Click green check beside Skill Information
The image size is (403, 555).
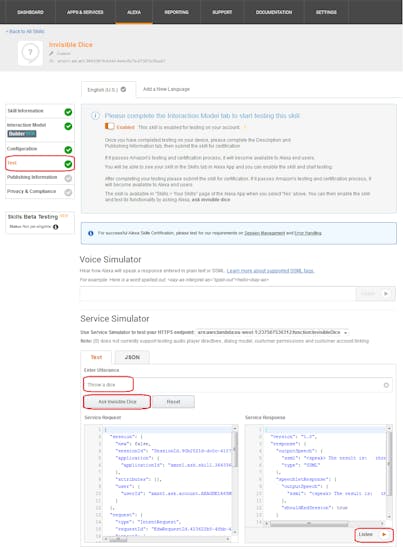pyautogui.click(x=68, y=112)
